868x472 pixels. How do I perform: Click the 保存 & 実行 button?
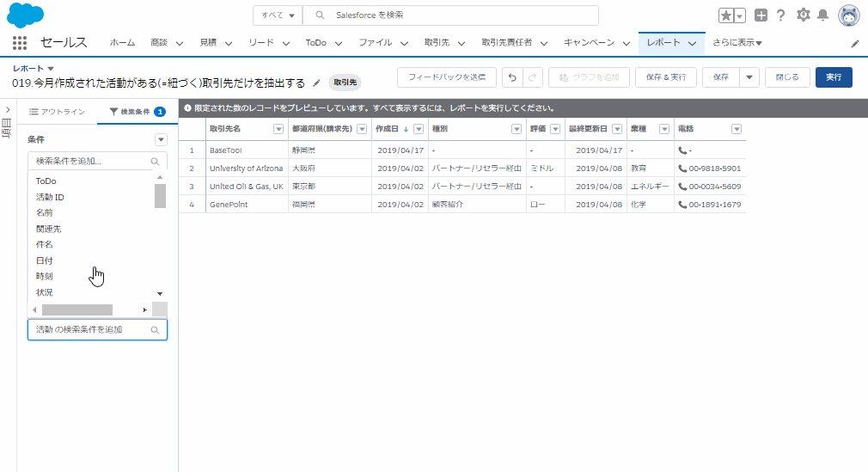(x=665, y=77)
